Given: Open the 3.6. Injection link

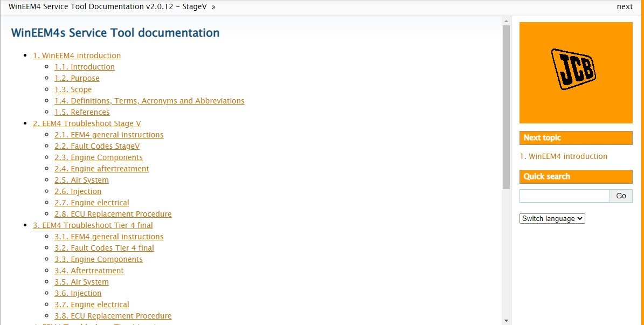Looking at the screenshot, I should click(78, 293).
